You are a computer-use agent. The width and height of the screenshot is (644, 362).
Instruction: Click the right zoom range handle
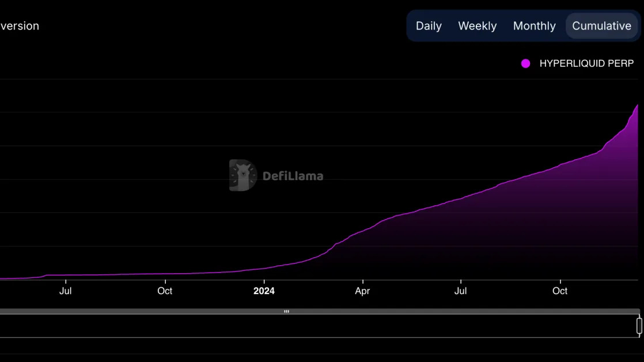639,326
